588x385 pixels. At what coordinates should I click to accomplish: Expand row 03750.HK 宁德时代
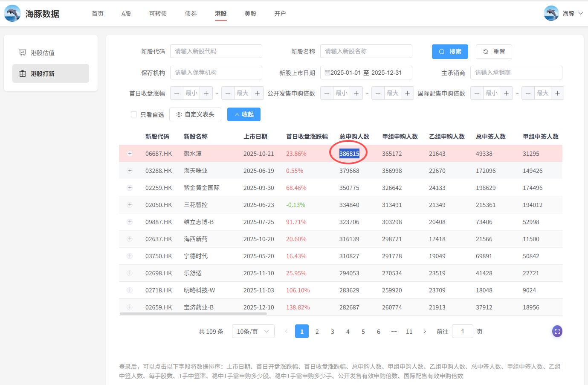tap(130, 256)
